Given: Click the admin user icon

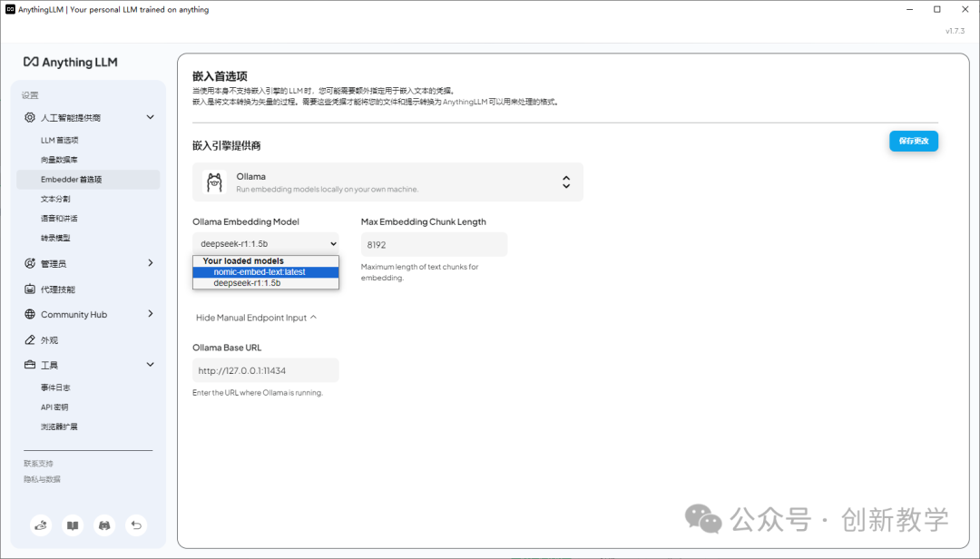Looking at the screenshot, I should [29, 263].
